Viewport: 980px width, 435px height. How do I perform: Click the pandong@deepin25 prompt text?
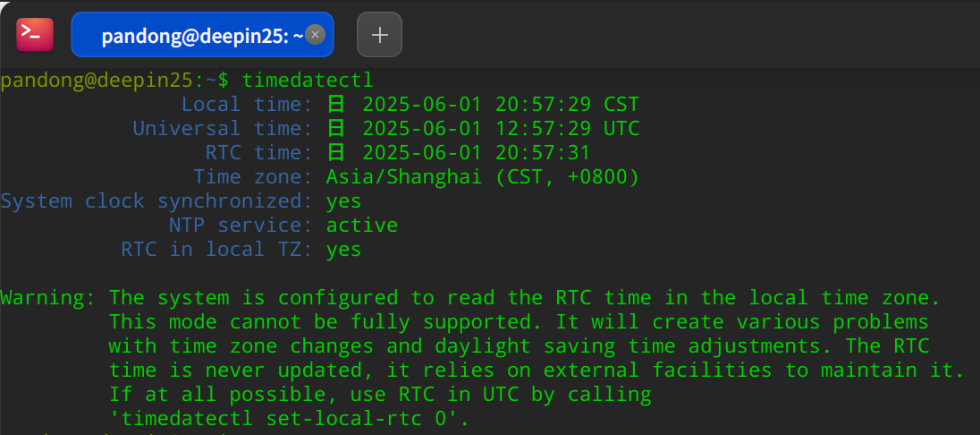point(97,81)
